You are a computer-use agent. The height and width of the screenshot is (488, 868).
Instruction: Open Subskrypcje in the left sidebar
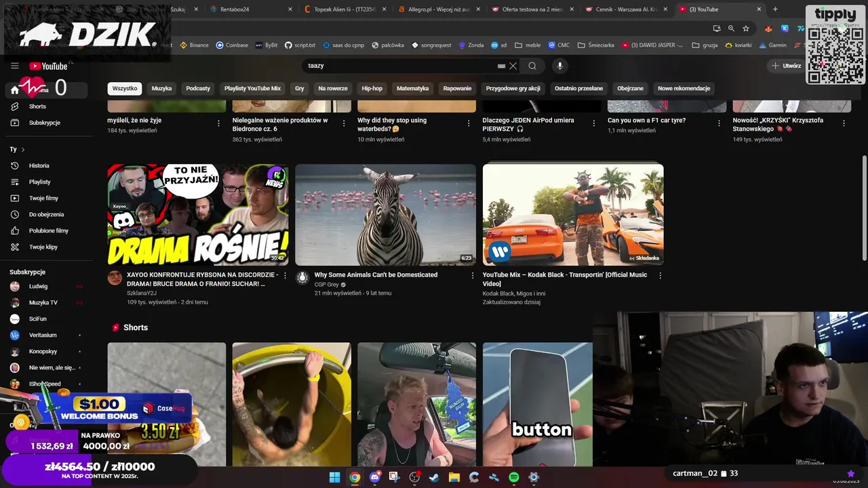click(46, 123)
